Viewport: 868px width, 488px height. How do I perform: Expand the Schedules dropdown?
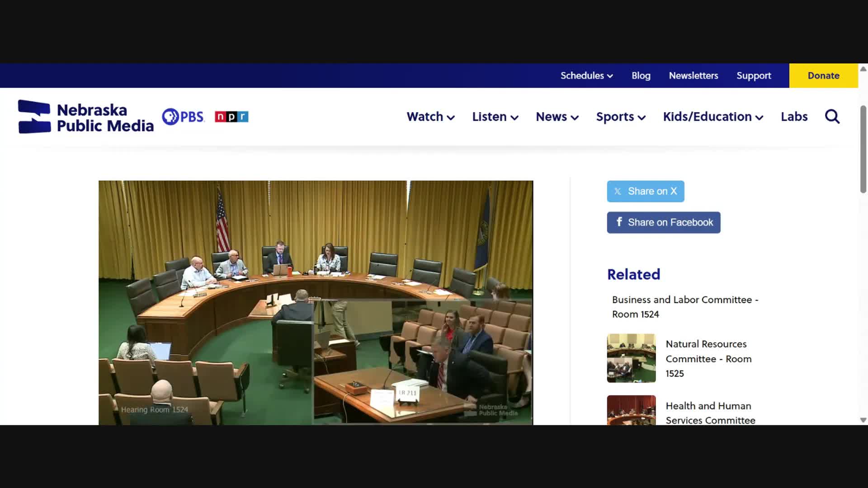click(586, 76)
